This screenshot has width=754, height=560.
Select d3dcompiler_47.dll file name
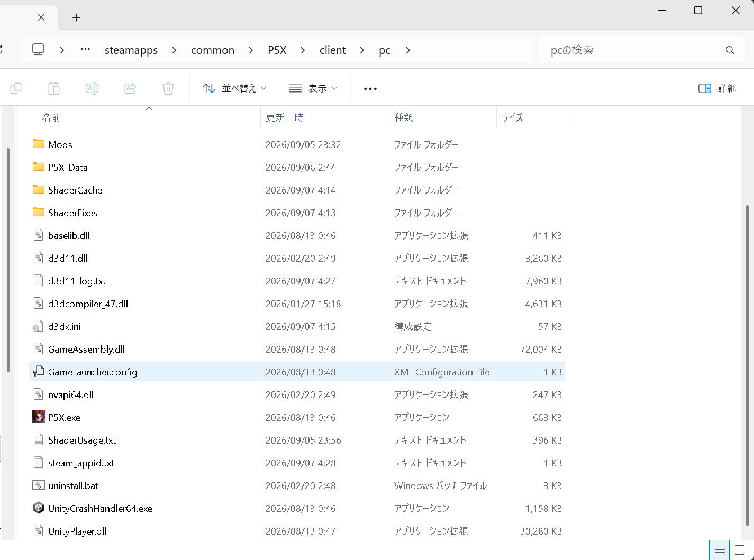(88, 304)
